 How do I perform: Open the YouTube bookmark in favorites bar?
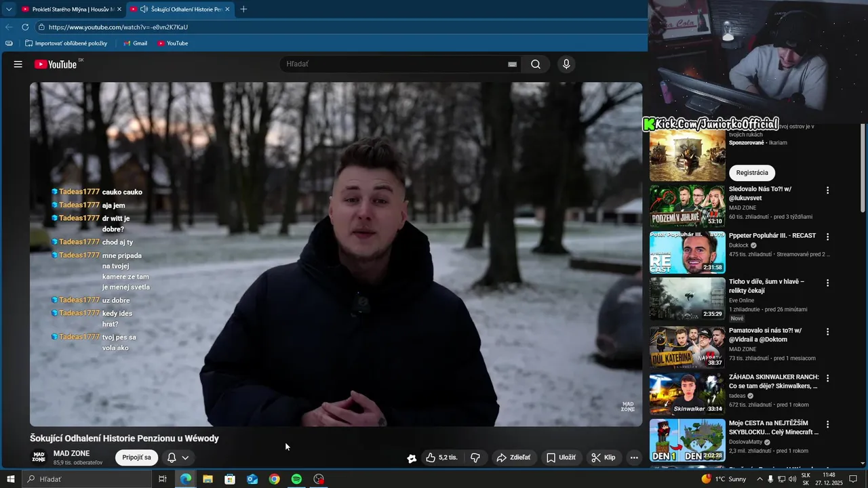coord(173,43)
